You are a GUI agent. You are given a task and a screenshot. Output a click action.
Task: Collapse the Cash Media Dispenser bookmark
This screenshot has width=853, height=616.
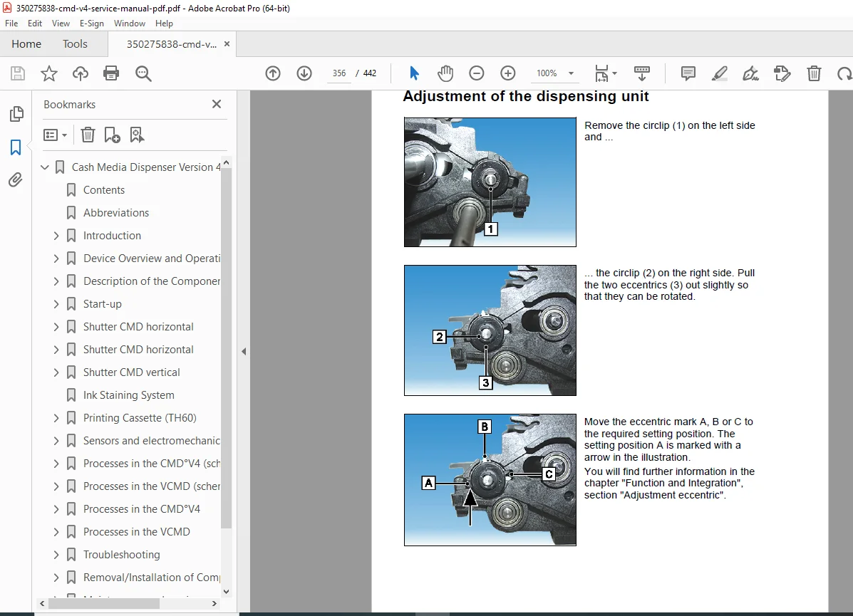(45, 167)
